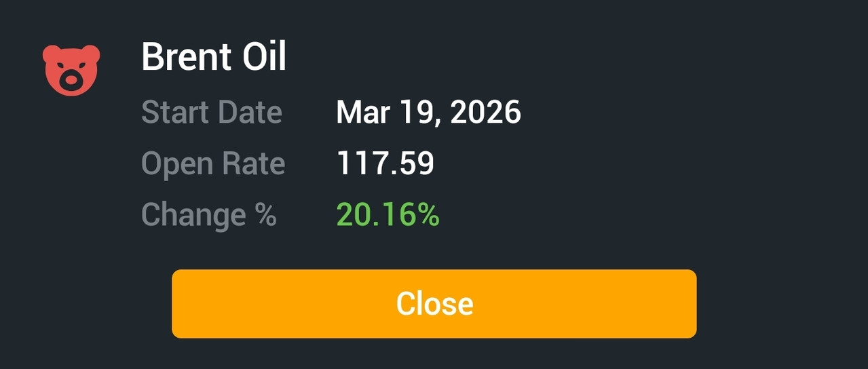Select the Mar 19, 2026 date value
This screenshot has width=868, height=369.
point(429,113)
